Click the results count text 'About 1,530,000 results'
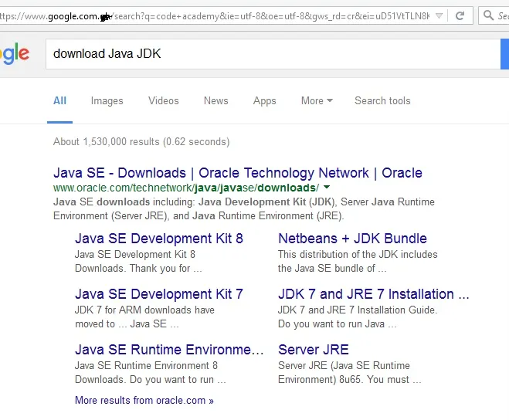509x420 pixels. pos(107,142)
